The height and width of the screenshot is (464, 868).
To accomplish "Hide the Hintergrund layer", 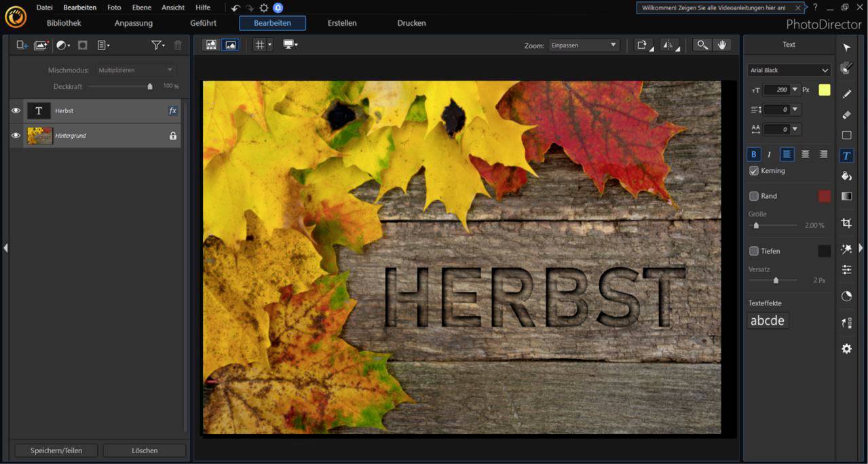I will point(16,135).
